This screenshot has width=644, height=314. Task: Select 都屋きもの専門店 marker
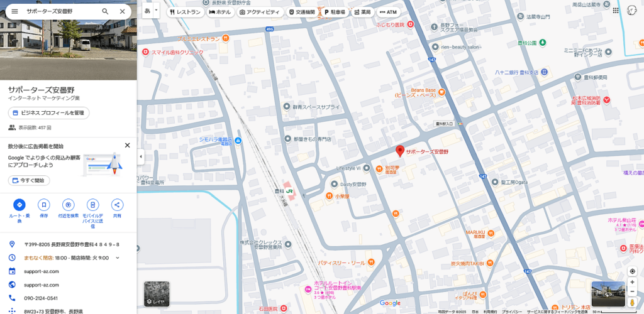pyautogui.click(x=287, y=139)
